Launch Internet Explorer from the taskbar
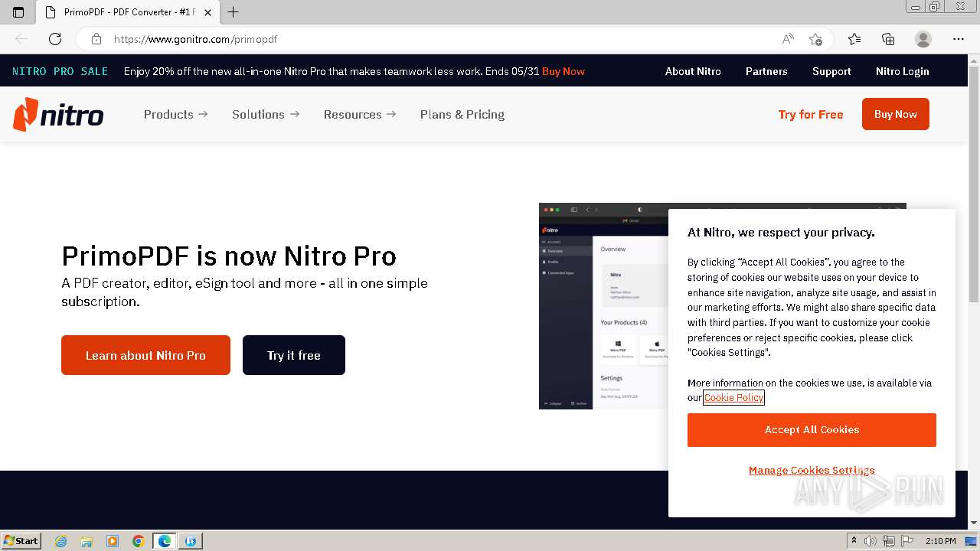This screenshot has height=551, width=980. 61,541
